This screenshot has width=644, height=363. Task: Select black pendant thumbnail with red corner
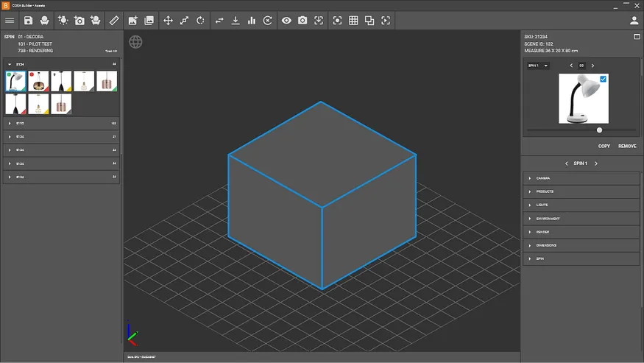15,104
